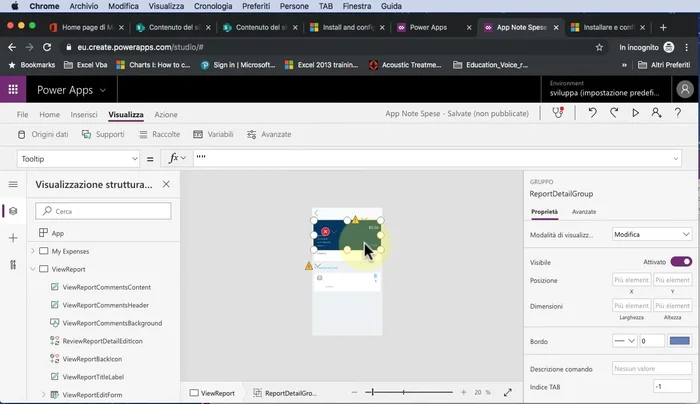Click the Descrizione comando field
The image size is (700, 404).
[652, 368]
